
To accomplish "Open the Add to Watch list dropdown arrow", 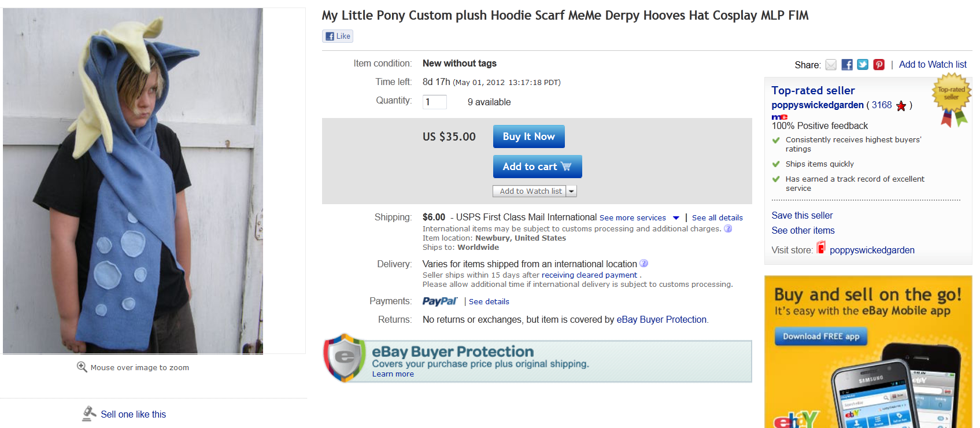I will 571,191.
